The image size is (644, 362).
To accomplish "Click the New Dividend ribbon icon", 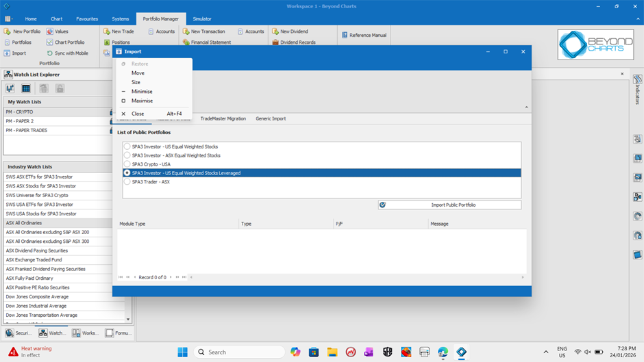I will point(275,31).
